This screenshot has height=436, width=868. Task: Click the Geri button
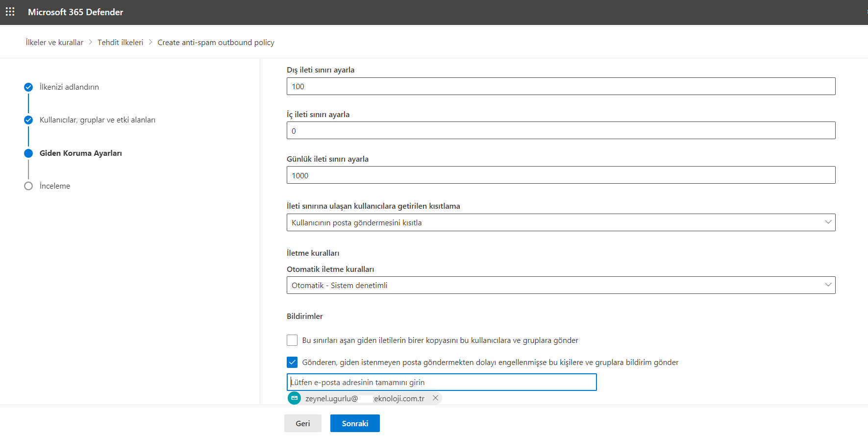click(303, 423)
